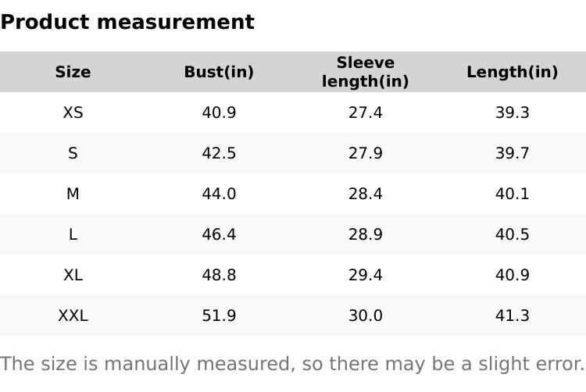Click bust value 51.9 for XXL
The width and height of the screenshot is (586, 392).
(x=219, y=315)
